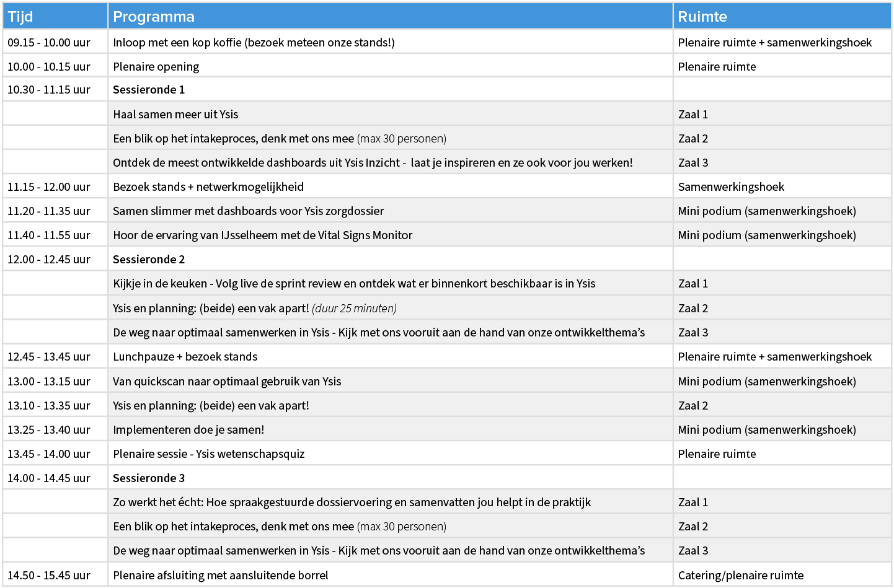Click the Ruimte column header
Image resolution: width=894 pixels, height=588 pixels.
tap(702, 17)
